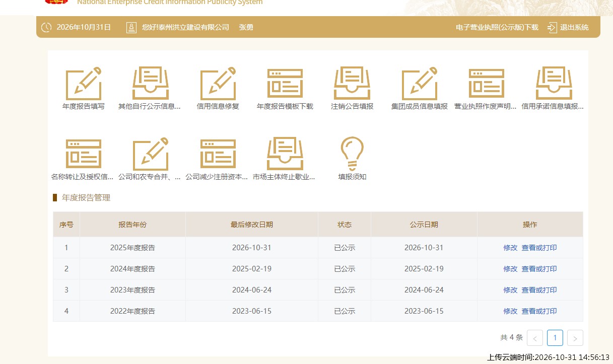Click the 序号 column header
This screenshot has height=364, width=613.
point(66,225)
